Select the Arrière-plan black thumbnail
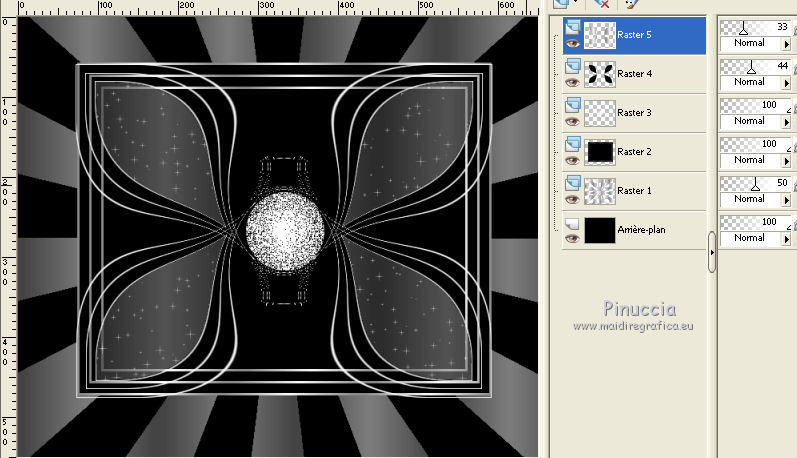797x458 pixels. (x=600, y=230)
